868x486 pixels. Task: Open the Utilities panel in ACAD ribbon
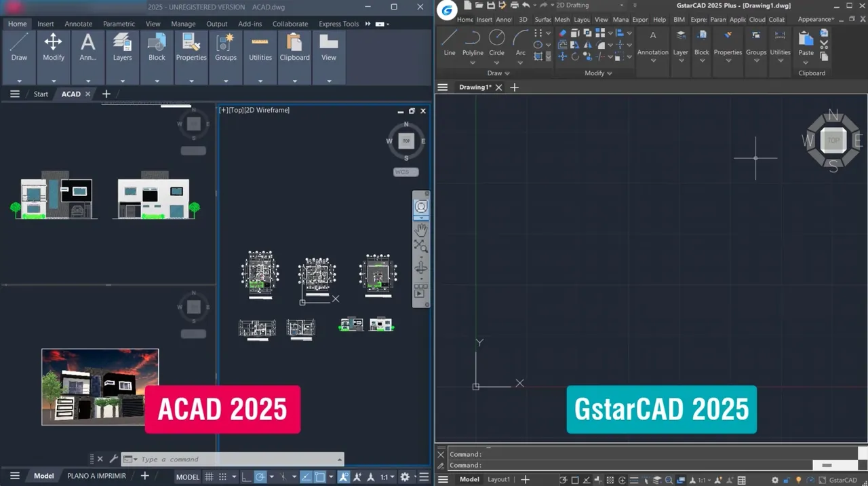(x=260, y=57)
